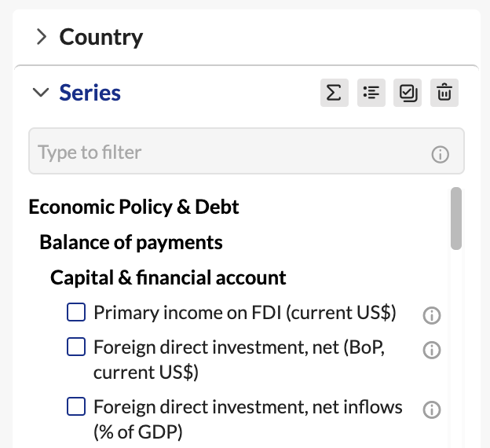Show info for FDI net inflows % of GDP

pos(432,409)
